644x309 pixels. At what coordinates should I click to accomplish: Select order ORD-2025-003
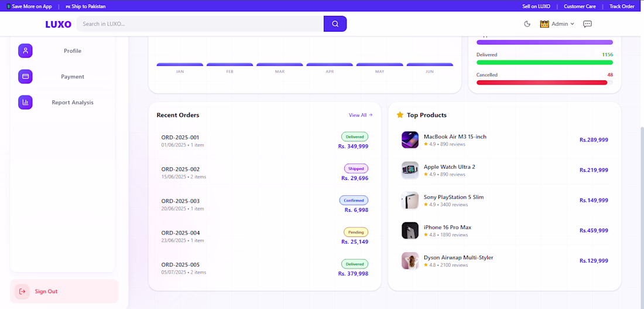pyautogui.click(x=265, y=205)
